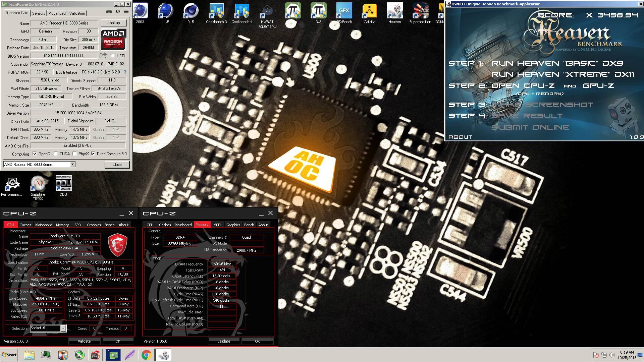Viewport: 644px width, 362px height.
Task: Open the R15 desktop shortcut
Action: 191,13
